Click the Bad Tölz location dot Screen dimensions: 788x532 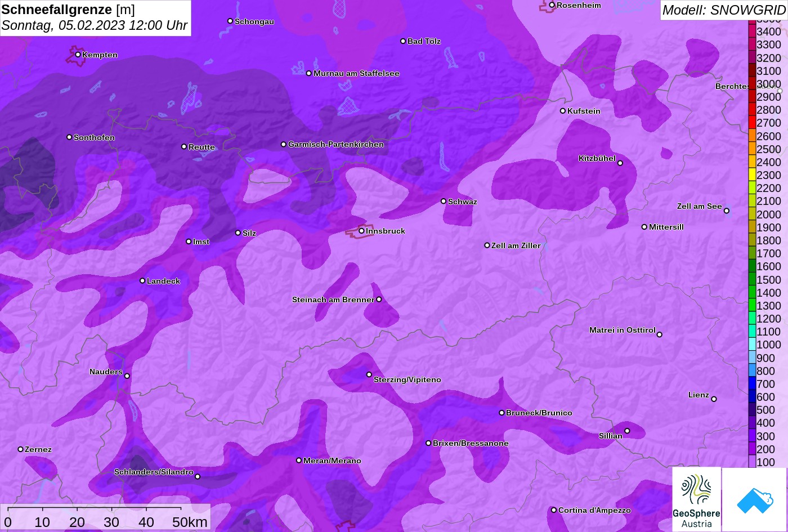click(x=403, y=41)
